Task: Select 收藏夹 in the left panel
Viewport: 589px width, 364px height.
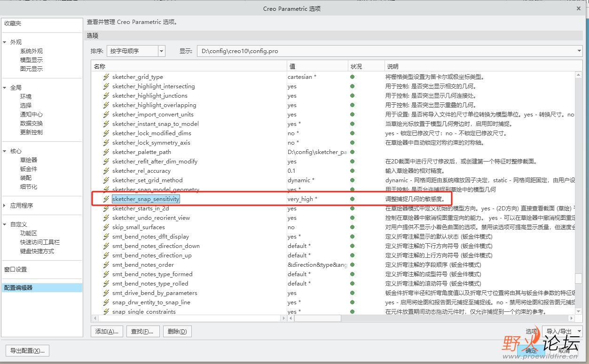Action: point(13,23)
